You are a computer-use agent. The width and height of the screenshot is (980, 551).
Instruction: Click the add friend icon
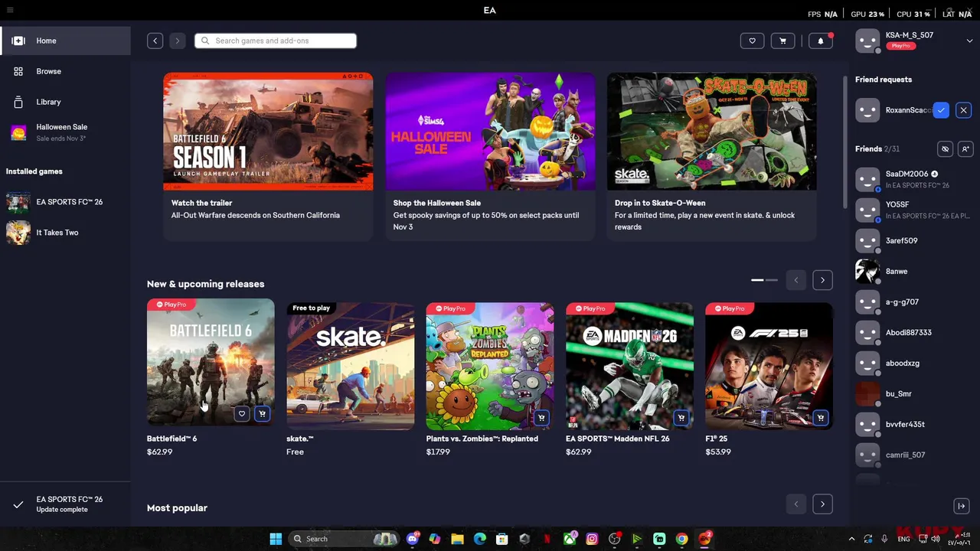click(965, 149)
